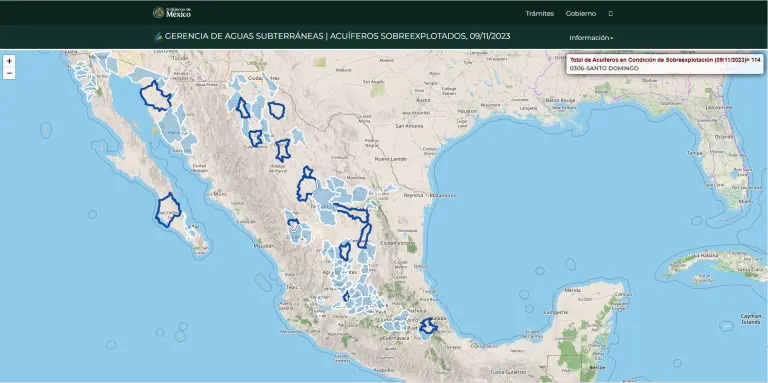
Task: Click the search icon in top navigation
Action: pyautogui.click(x=610, y=14)
